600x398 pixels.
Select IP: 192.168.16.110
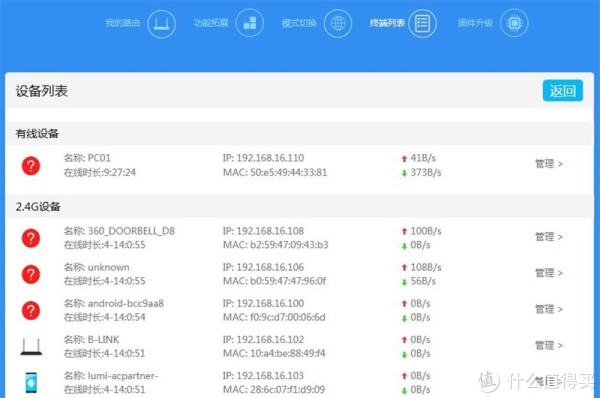pyautogui.click(x=263, y=158)
